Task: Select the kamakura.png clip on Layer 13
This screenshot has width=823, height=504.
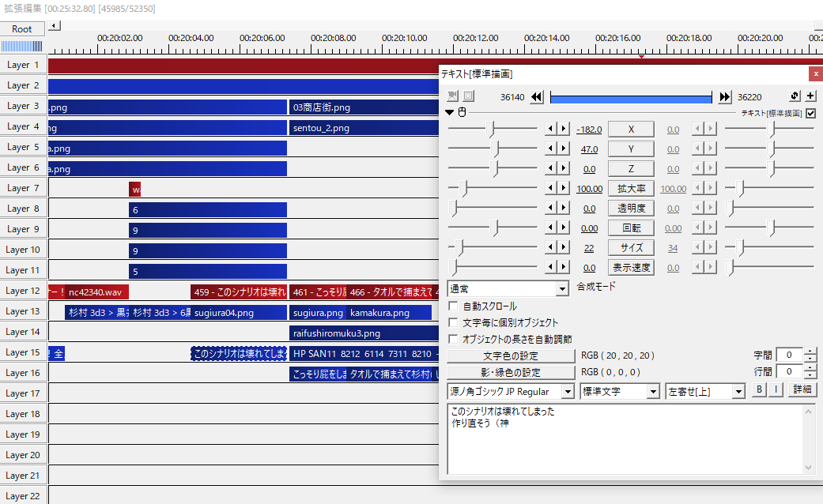Action: click(388, 313)
